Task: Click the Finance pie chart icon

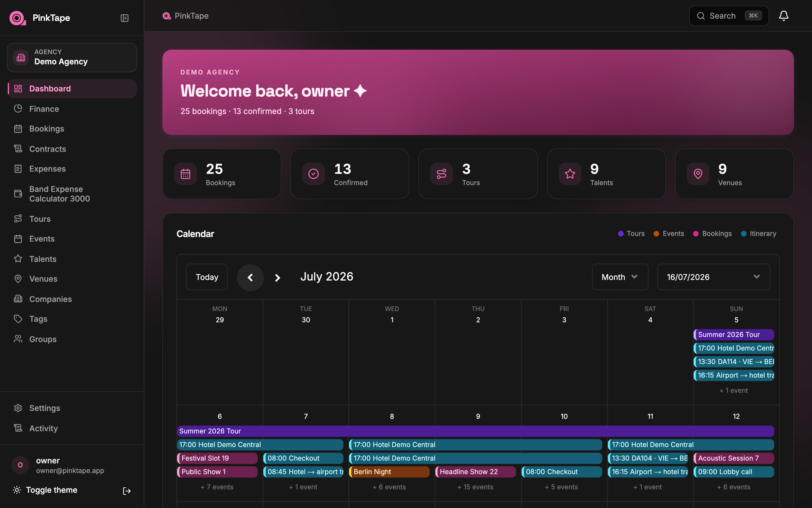Action: pos(18,109)
